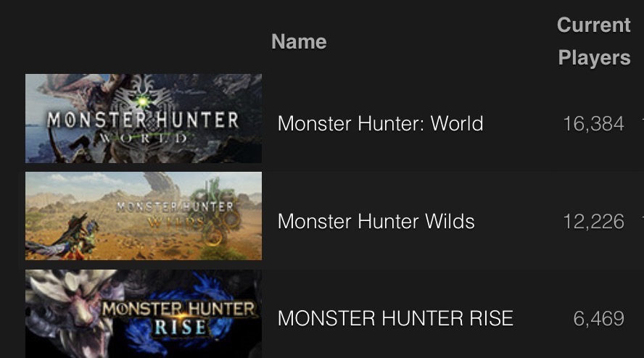Open the Monster Hunter: World thumbnail

click(x=144, y=118)
